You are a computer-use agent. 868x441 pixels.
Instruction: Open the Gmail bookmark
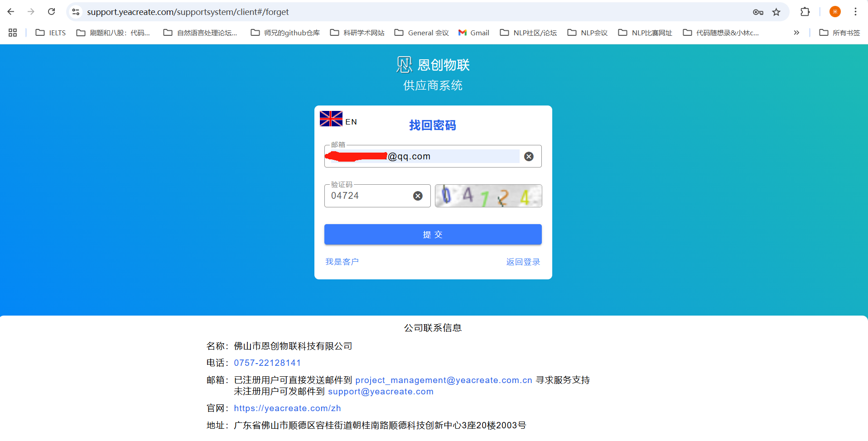(474, 33)
